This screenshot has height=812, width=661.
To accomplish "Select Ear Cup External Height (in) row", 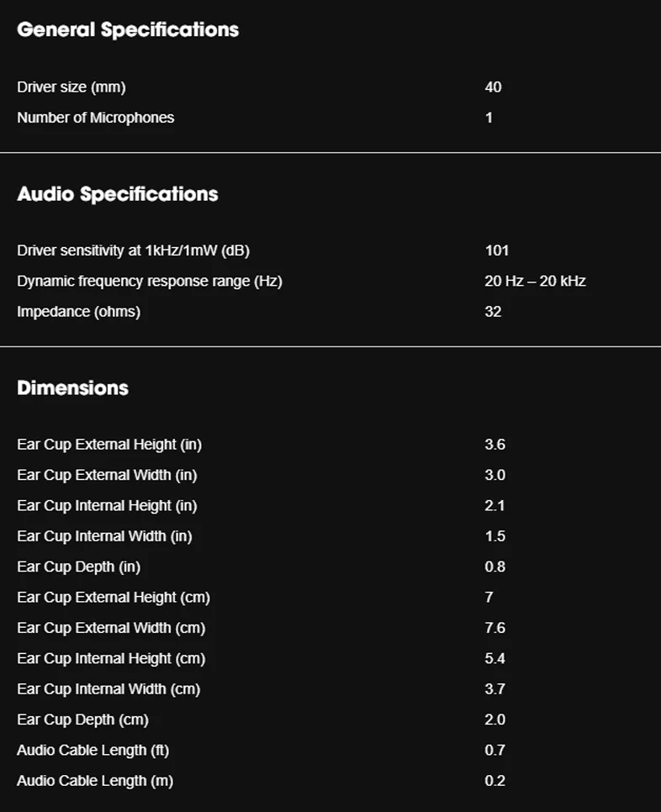I will coord(330,445).
